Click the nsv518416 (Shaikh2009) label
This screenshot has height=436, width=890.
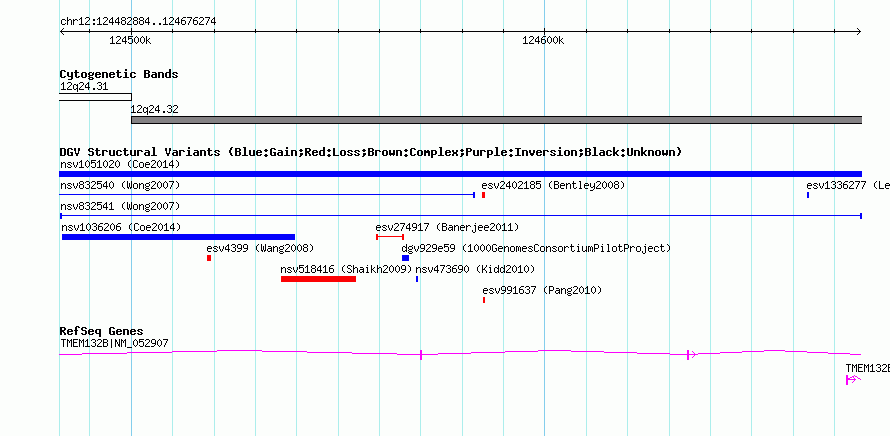click(346, 269)
